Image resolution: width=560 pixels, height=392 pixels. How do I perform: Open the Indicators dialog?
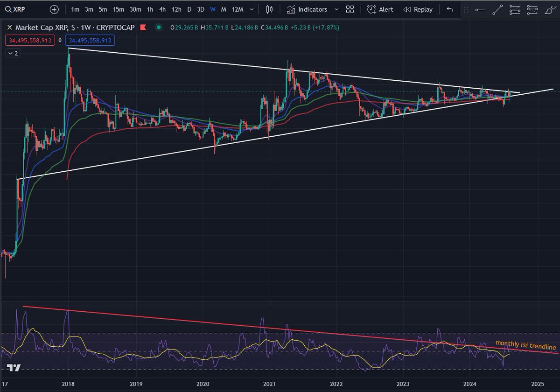point(307,9)
